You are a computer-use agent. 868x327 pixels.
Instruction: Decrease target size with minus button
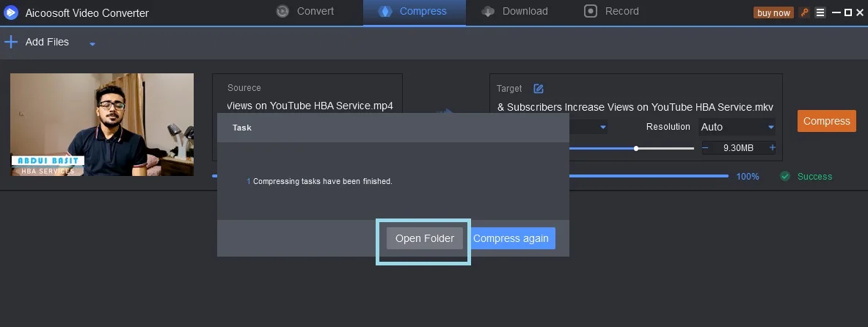tap(706, 148)
